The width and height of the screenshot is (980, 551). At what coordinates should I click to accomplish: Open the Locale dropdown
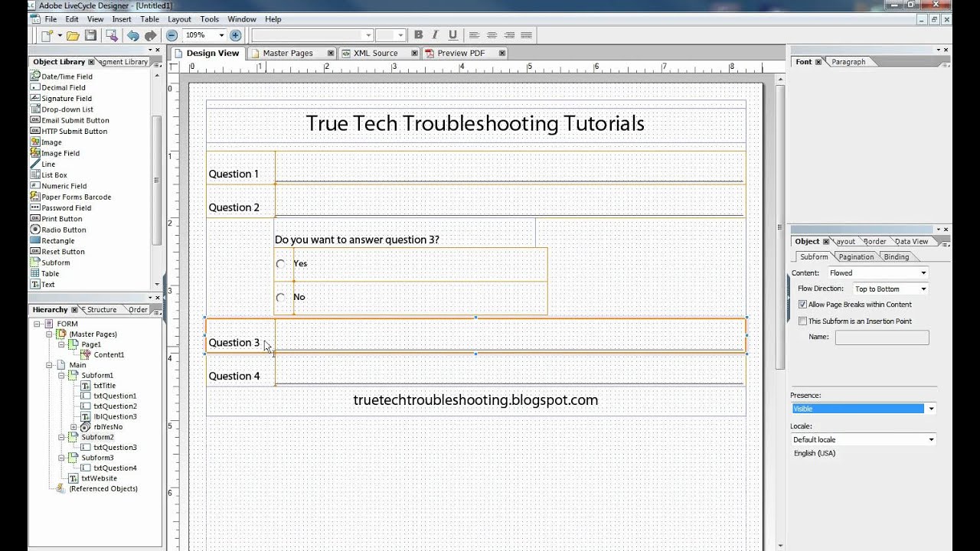pos(864,439)
